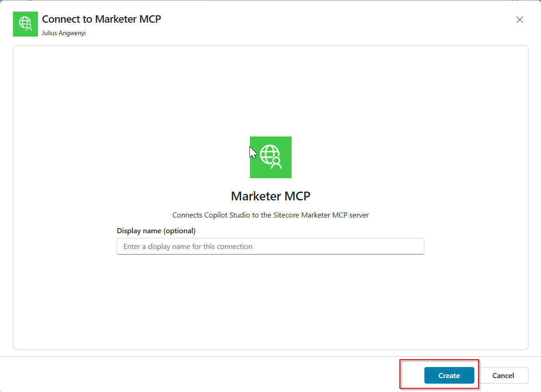
Task: Click the 'Marketer MCP' center heading
Action: (x=270, y=196)
